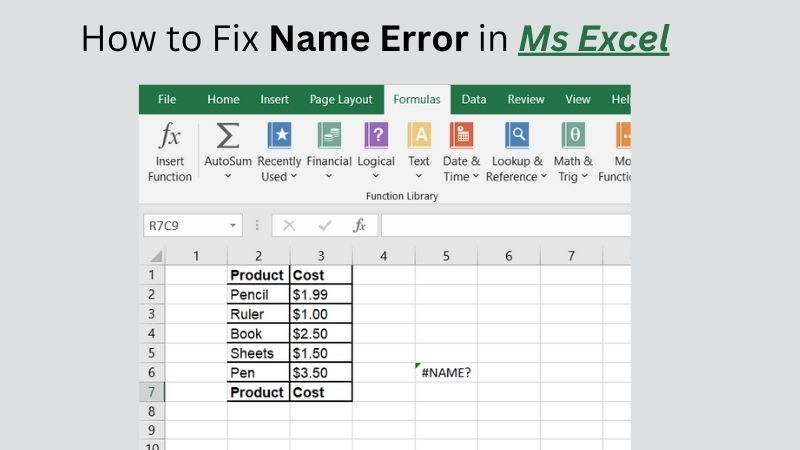The height and width of the screenshot is (450, 800).
Task: Click the formula bar fx button
Action: pos(359,226)
